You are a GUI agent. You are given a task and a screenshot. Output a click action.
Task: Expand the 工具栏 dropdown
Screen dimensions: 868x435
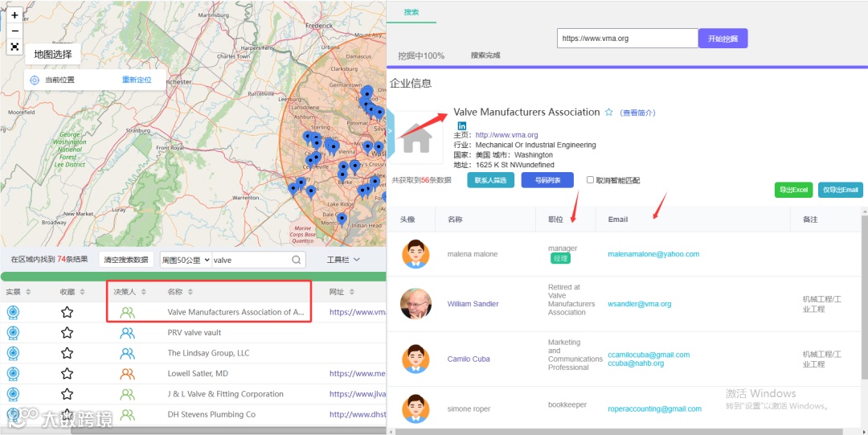344,260
